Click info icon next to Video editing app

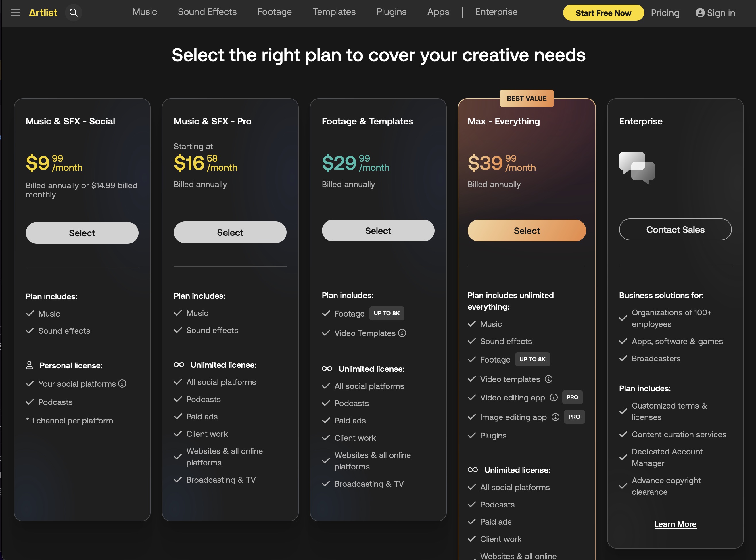tap(553, 397)
